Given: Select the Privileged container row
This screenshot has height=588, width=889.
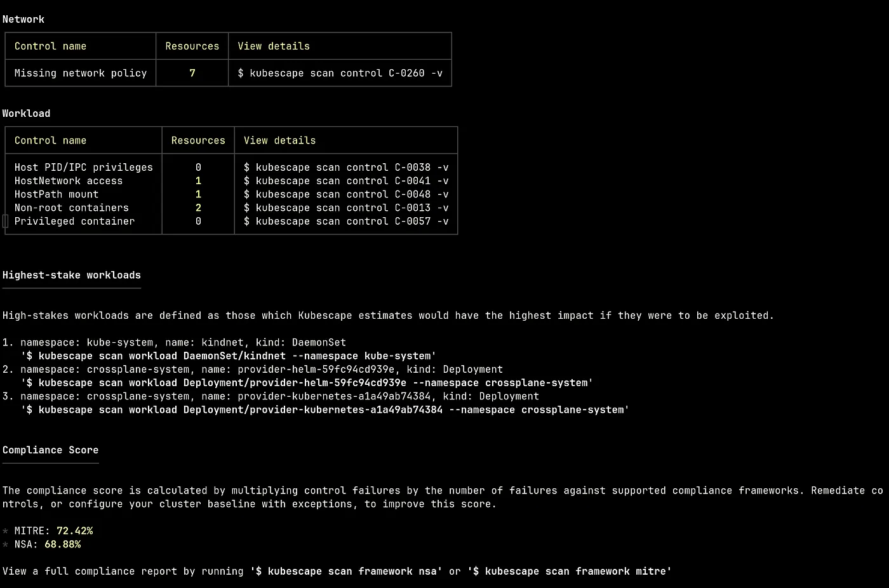Looking at the screenshot, I should click(74, 221).
